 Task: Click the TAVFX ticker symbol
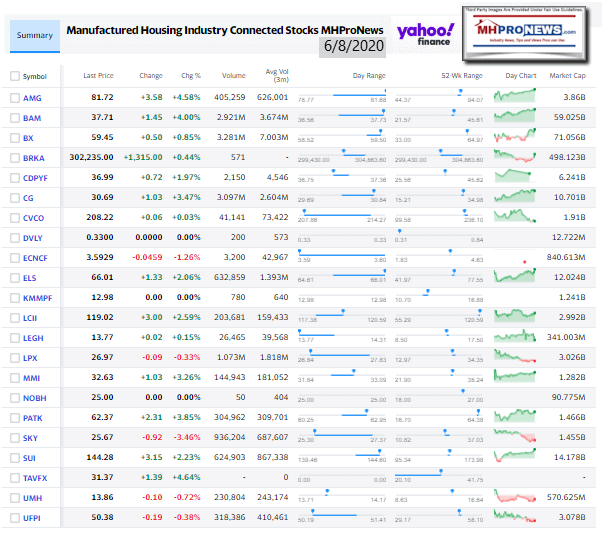(36, 477)
